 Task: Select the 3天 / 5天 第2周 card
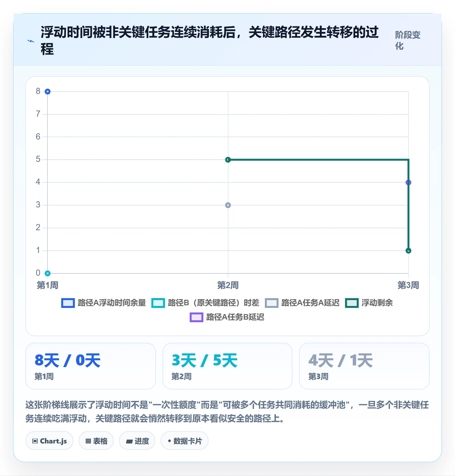click(x=227, y=366)
